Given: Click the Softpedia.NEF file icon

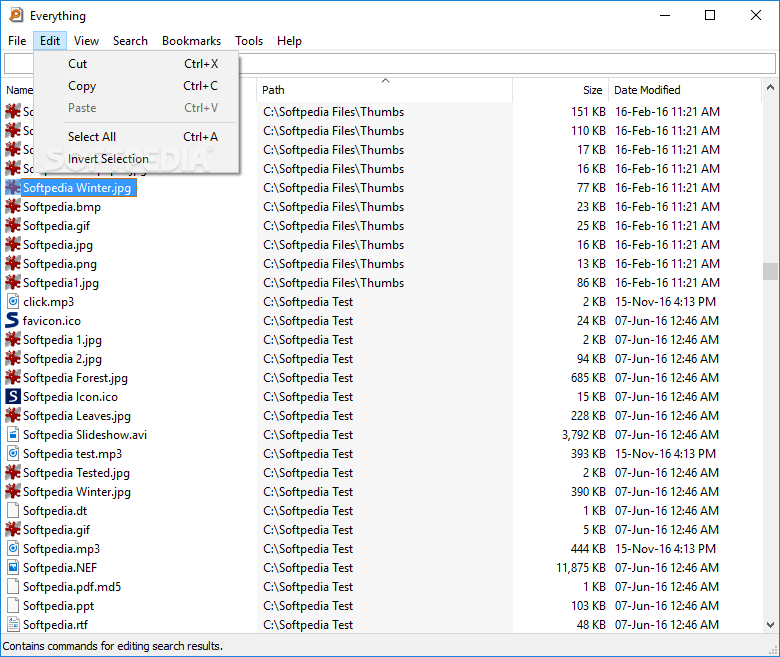Looking at the screenshot, I should coord(13,567).
